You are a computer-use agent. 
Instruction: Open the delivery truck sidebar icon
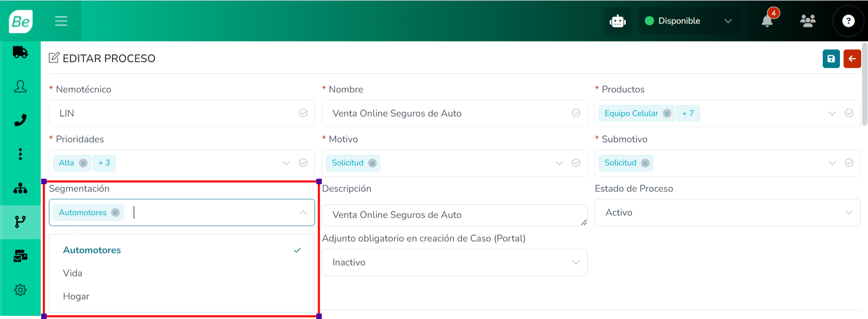coord(20,52)
